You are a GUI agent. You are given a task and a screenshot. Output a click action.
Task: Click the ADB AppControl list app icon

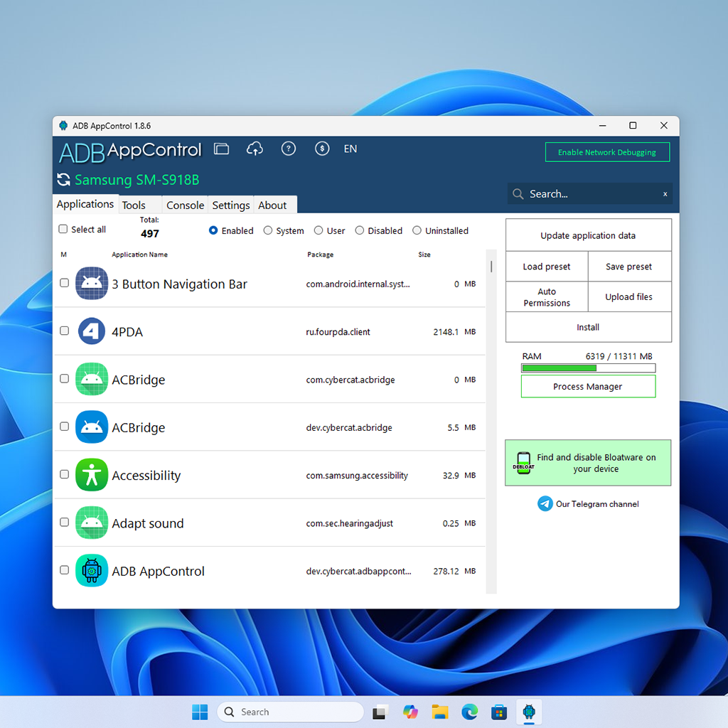(92, 571)
